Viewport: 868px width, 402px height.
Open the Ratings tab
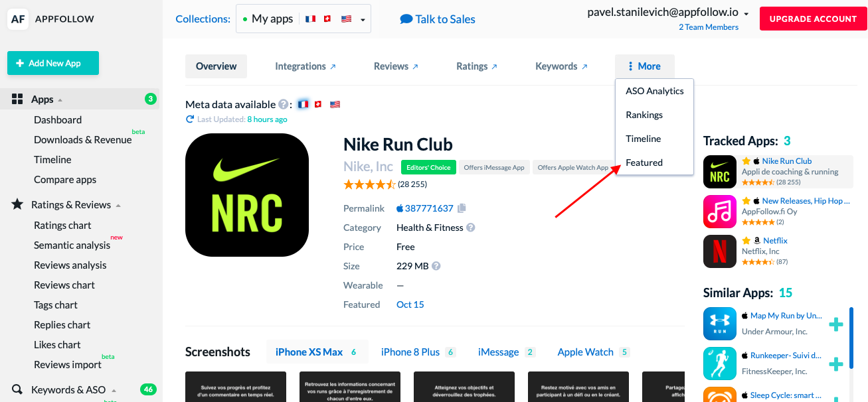(x=477, y=66)
